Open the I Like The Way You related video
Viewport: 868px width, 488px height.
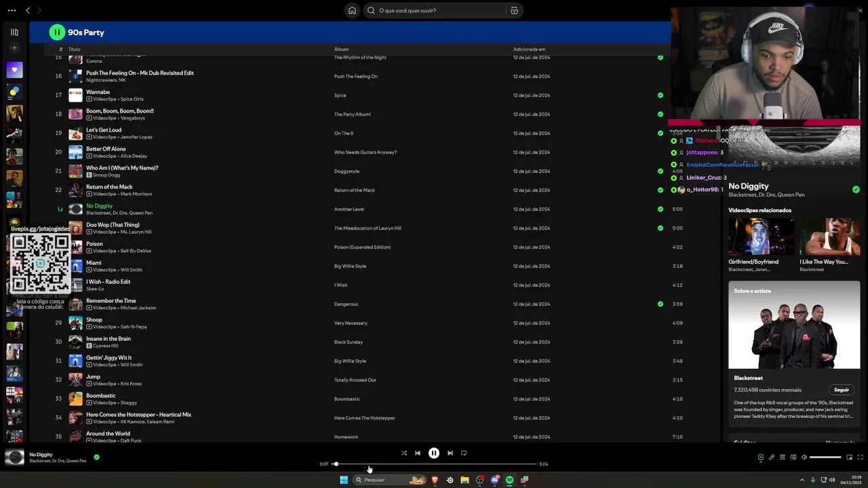point(830,237)
